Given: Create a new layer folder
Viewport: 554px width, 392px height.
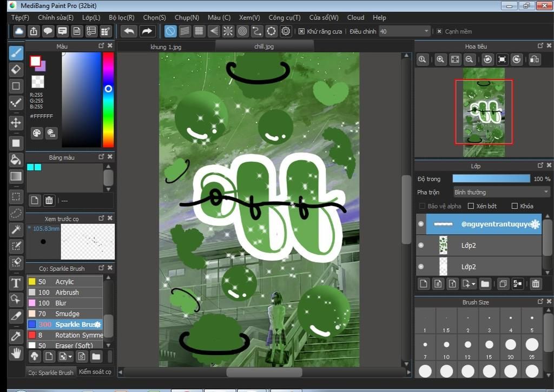Looking at the screenshot, I should coord(485,283).
